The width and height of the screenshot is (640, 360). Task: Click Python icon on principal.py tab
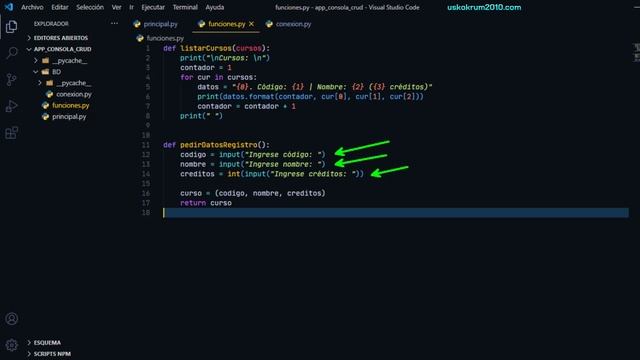137,24
